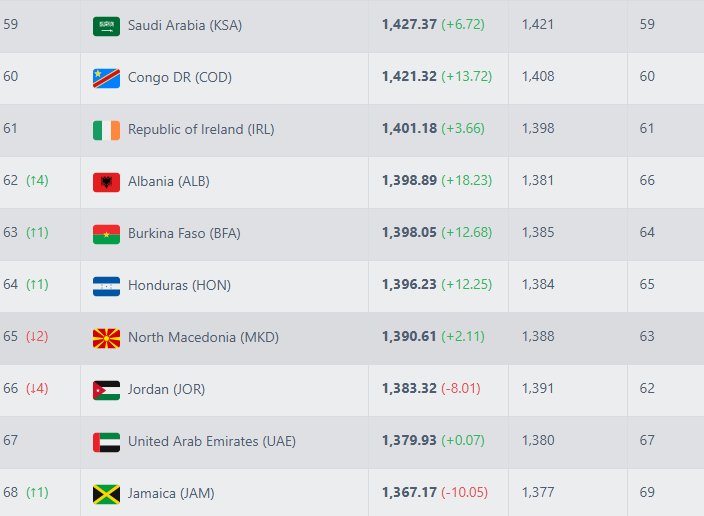Click North Macedonia's total points 1,390.61

[x=409, y=337]
